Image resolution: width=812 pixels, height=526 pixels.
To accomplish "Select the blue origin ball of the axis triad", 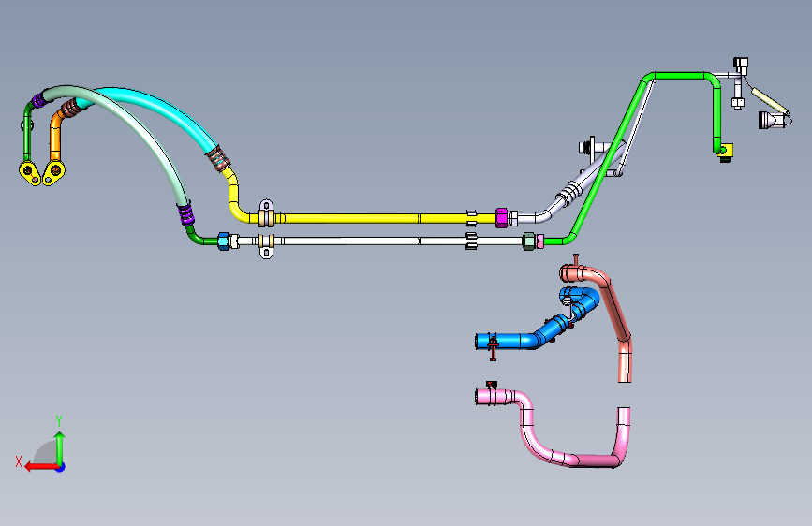I will click(61, 467).
